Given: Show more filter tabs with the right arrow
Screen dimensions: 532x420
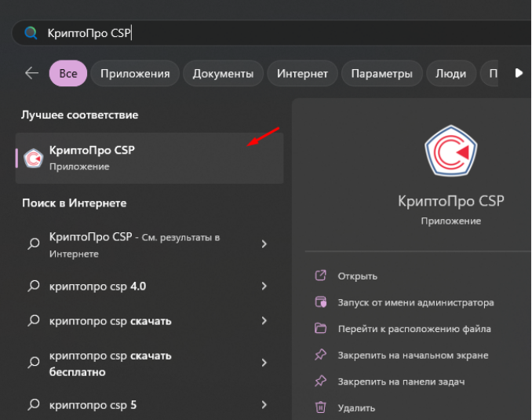Looking at the screenshot, I should 519,73.
